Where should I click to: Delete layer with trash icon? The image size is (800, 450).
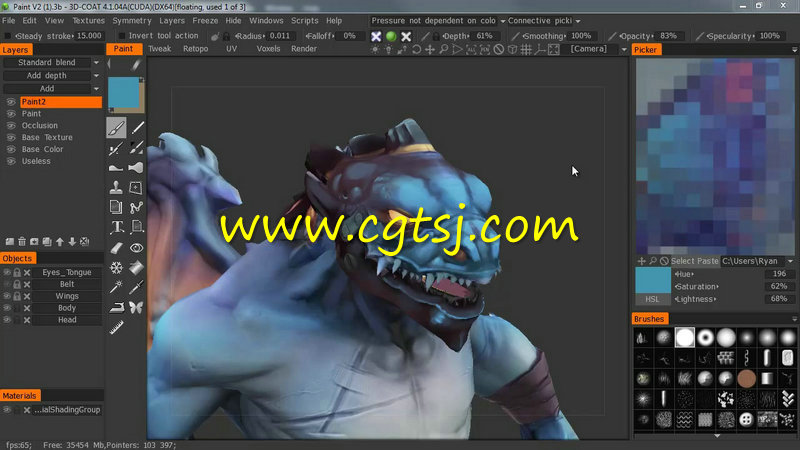click(x=22, y=241)
